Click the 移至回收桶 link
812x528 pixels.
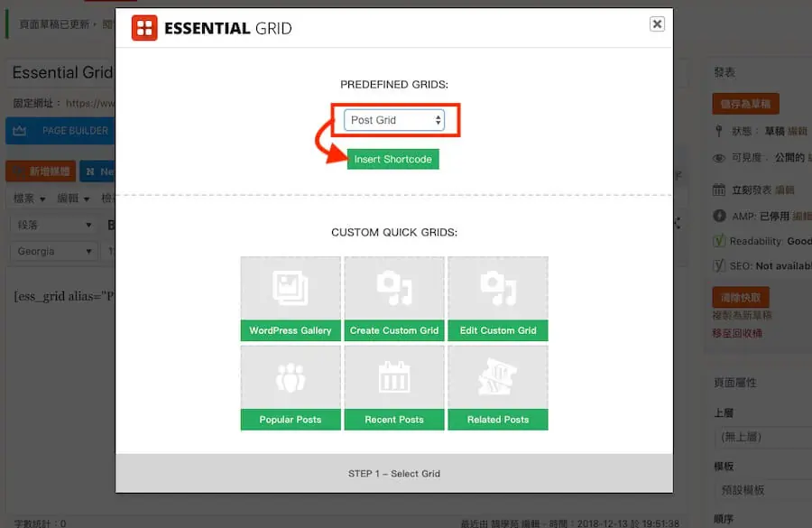tap(737, 333)
